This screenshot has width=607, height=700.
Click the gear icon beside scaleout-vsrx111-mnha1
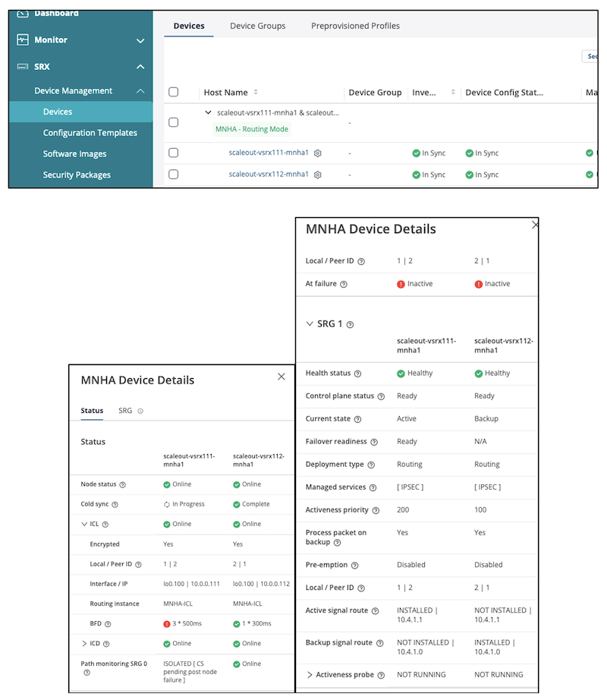pos(318,153)
